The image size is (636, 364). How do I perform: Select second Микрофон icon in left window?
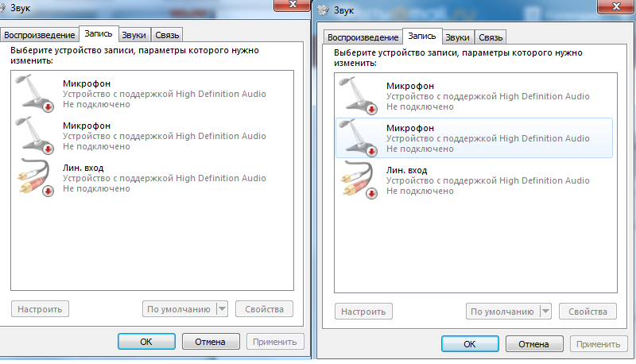34,135
